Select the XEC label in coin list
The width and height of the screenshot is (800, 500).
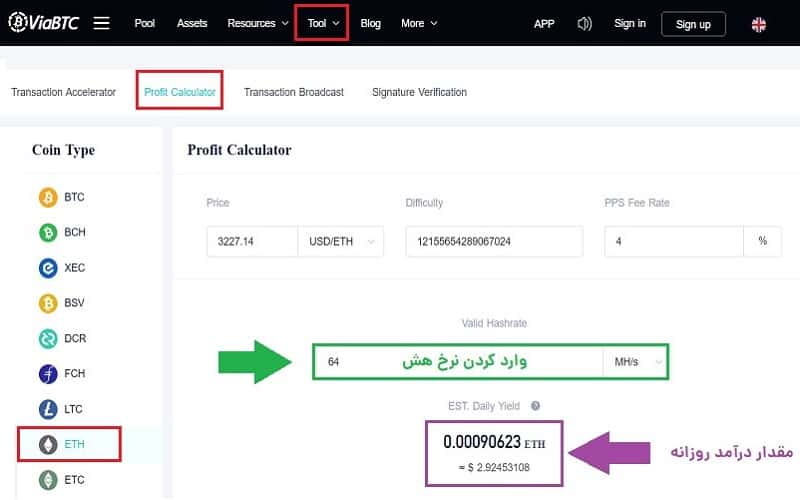(74, 268)
